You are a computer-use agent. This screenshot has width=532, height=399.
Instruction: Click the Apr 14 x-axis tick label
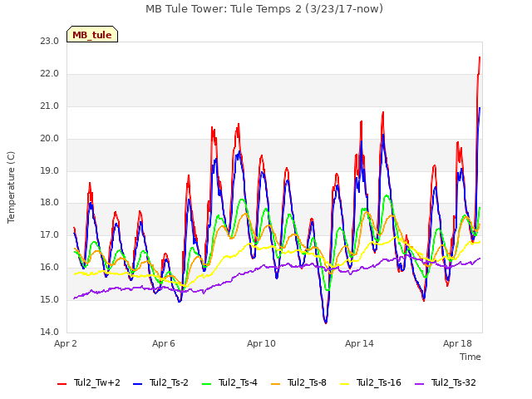(x=359, y=343)
